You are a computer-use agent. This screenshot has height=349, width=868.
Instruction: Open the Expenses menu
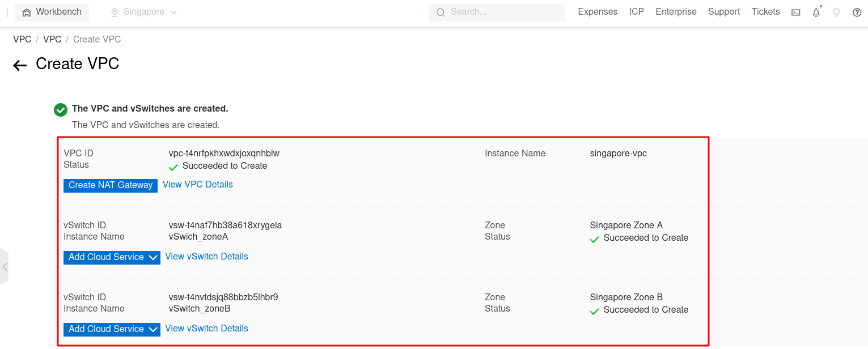[x=598, y=12]
